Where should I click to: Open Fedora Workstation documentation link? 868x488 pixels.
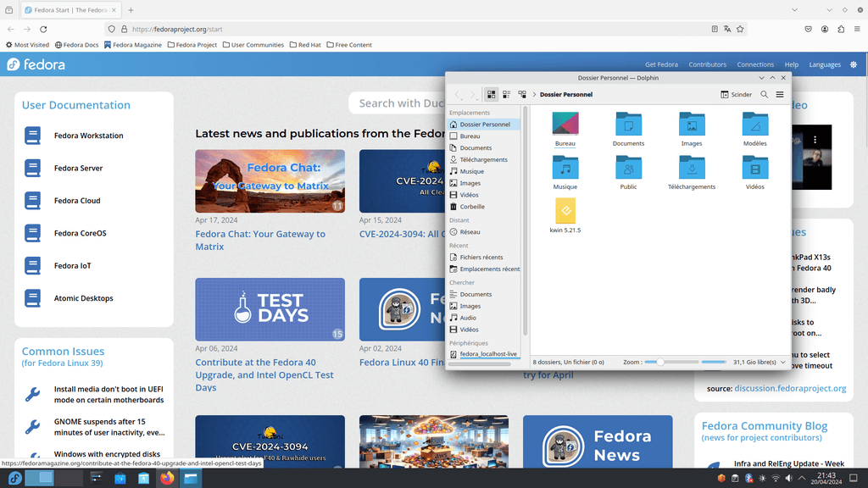click(x=88, y=136)
